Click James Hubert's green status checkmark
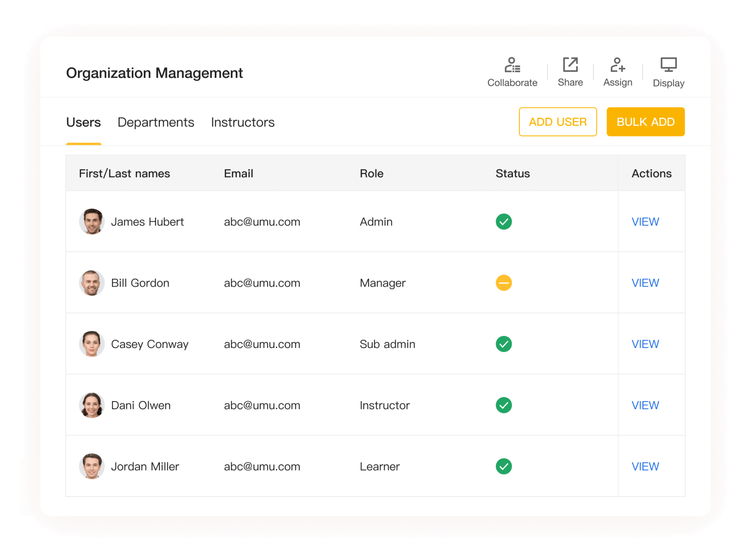751x560 pixels. tap(503, 222)
